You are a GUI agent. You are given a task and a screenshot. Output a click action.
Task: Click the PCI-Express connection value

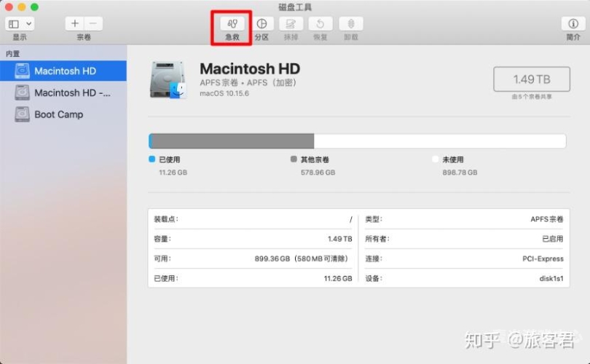[x=543, y=258]
